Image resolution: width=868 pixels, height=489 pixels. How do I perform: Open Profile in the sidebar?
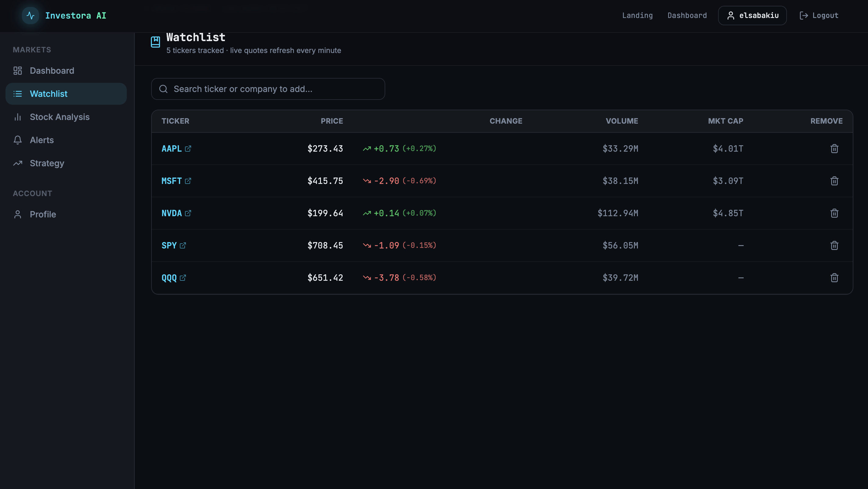66,214
